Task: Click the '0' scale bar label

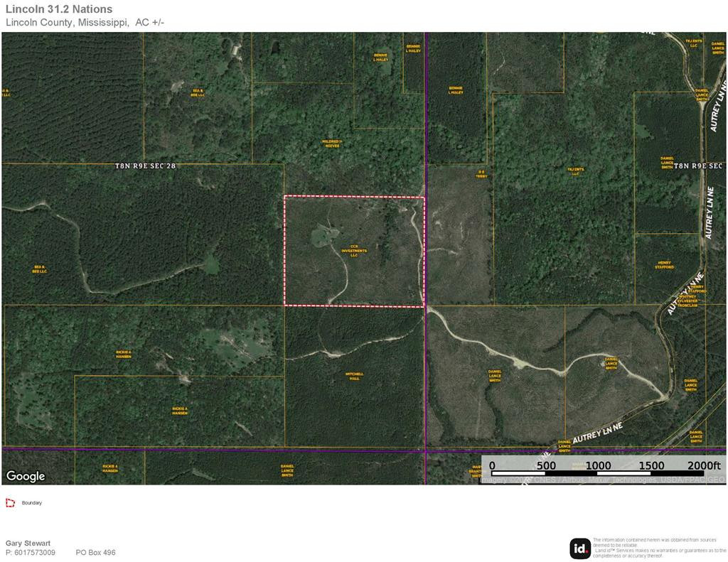Action: (x=492, y=465)
